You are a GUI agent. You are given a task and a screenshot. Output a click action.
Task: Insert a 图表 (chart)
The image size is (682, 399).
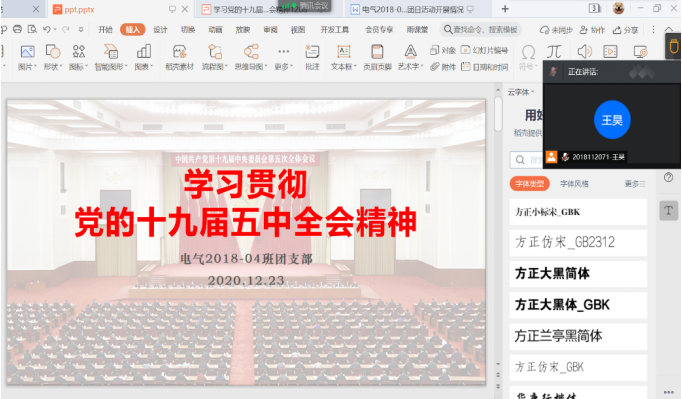(144, 52)
